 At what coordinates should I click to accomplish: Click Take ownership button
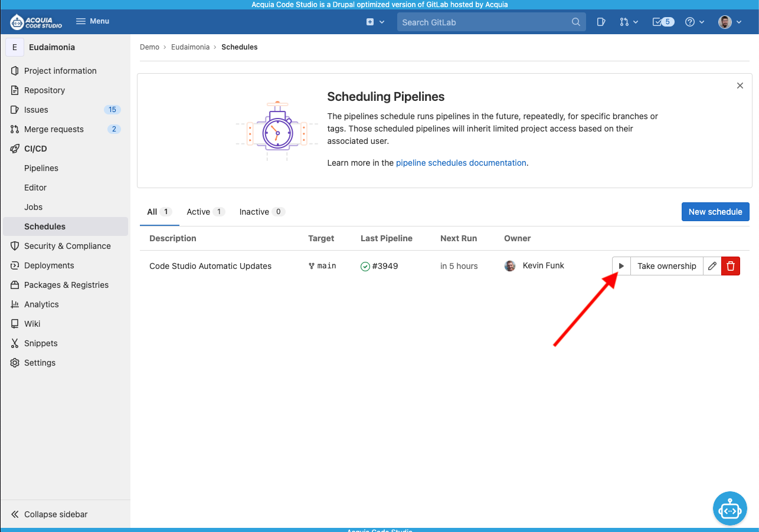[x=667, y=266]
